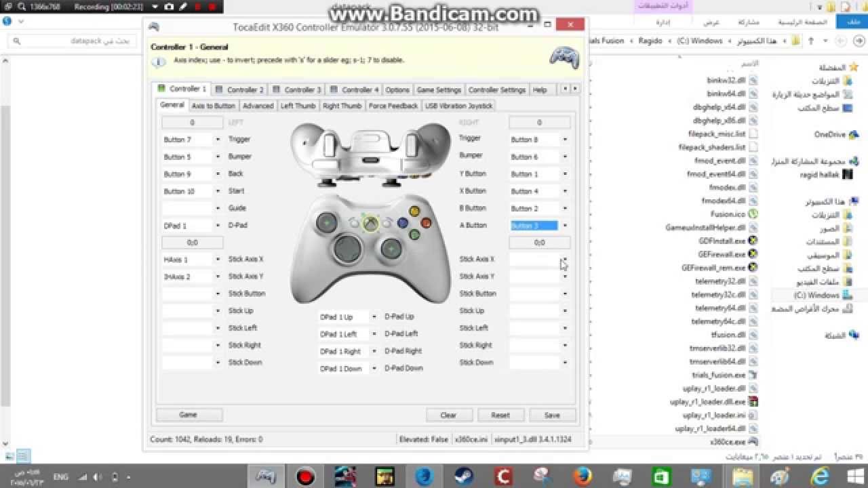Click the gamepad icon in x360ce title bar

154,26
